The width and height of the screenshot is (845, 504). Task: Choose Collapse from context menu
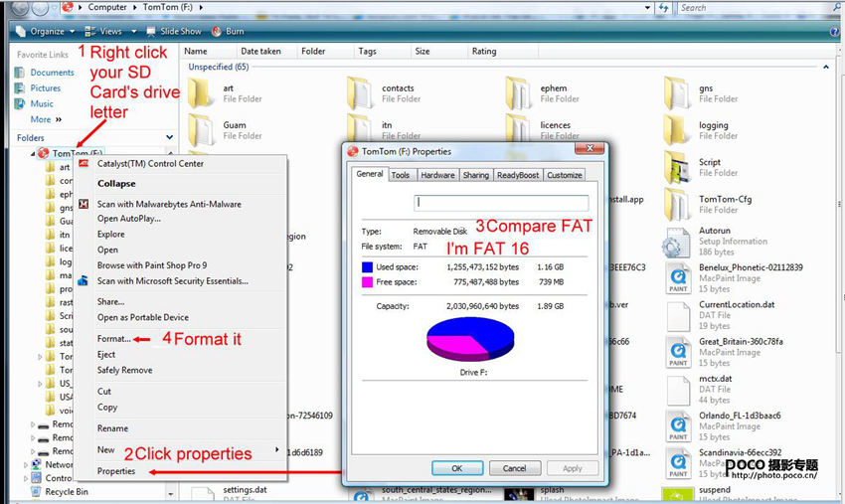pos(116,183)
